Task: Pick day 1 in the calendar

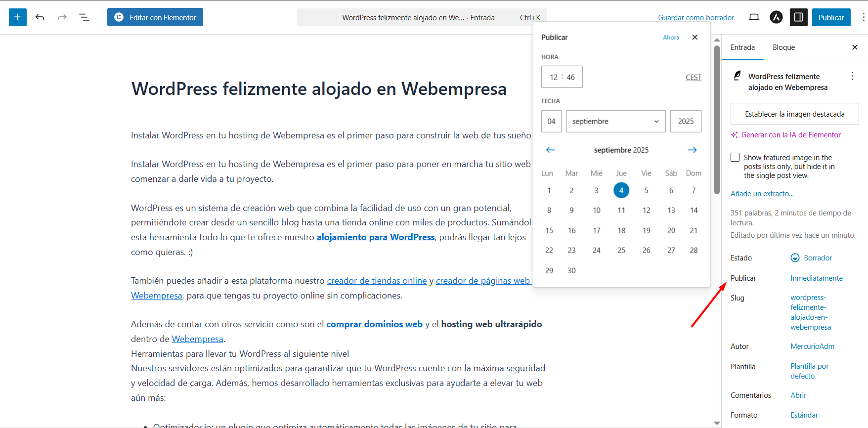Action: [x=549, y=190]
